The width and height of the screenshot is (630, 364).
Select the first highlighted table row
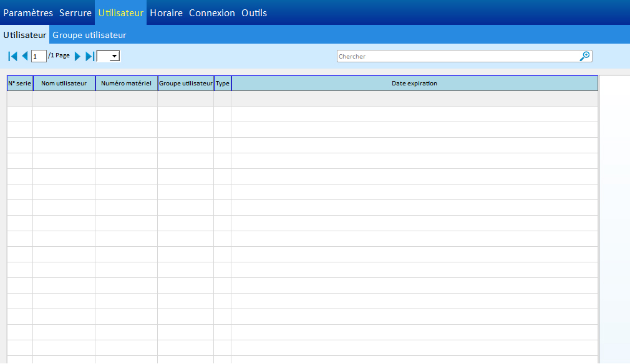click(x=302, y=98)
